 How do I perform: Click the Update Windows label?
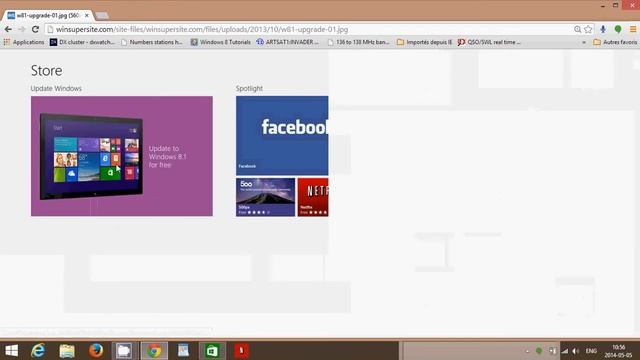click(56, 89)
